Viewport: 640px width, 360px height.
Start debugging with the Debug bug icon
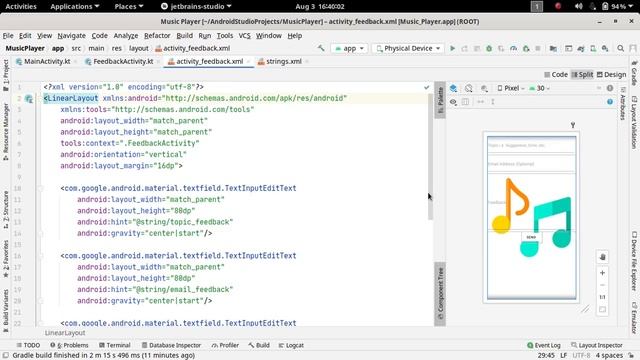click(x=489, y=48)
